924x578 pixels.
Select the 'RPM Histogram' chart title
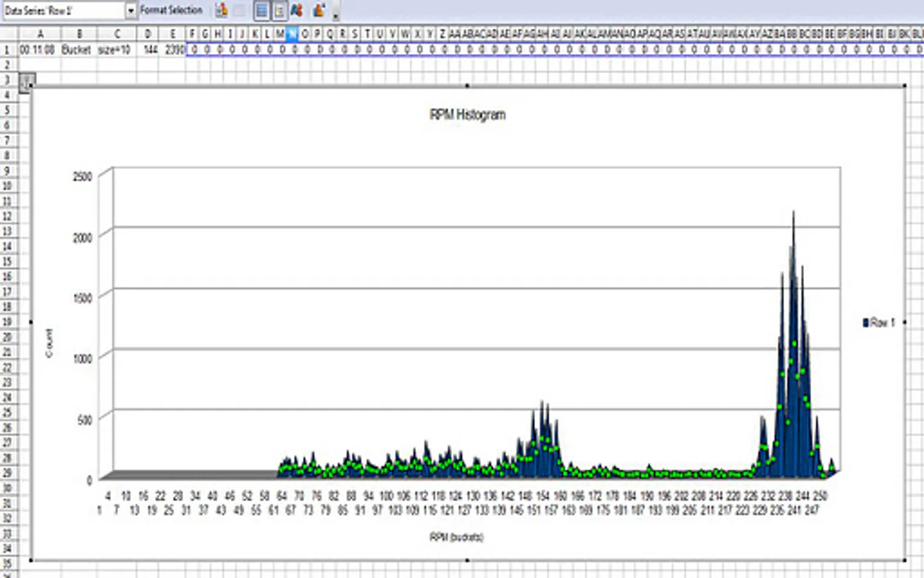pos(467,115)
